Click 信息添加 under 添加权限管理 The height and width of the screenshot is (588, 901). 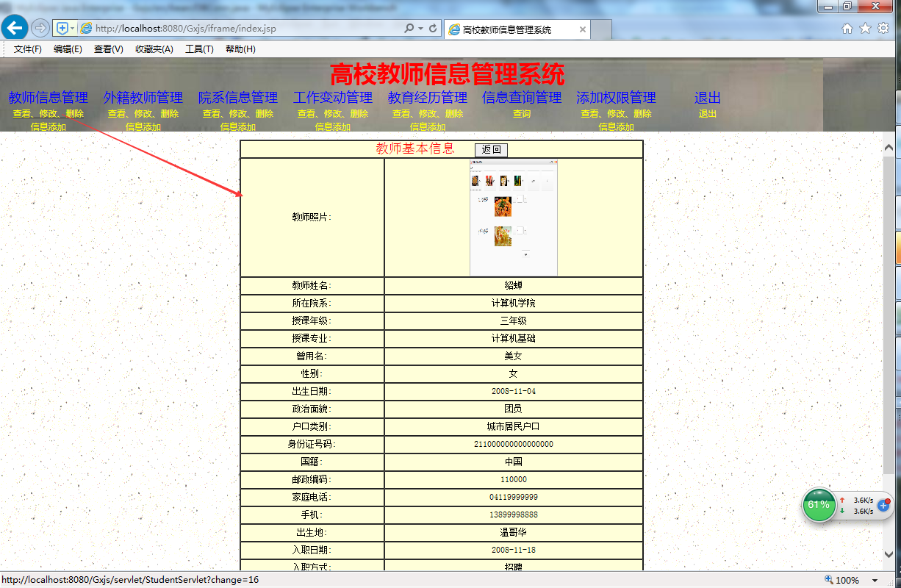616,126
